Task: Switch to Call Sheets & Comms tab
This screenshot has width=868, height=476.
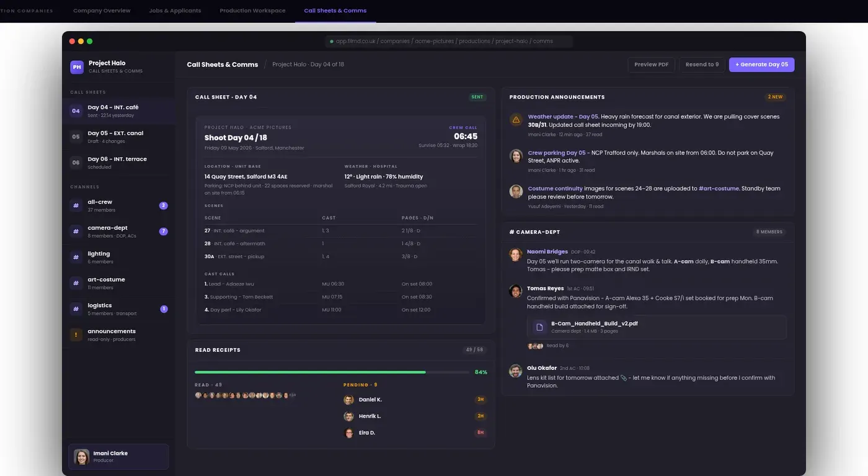Action: click(335, 11)
